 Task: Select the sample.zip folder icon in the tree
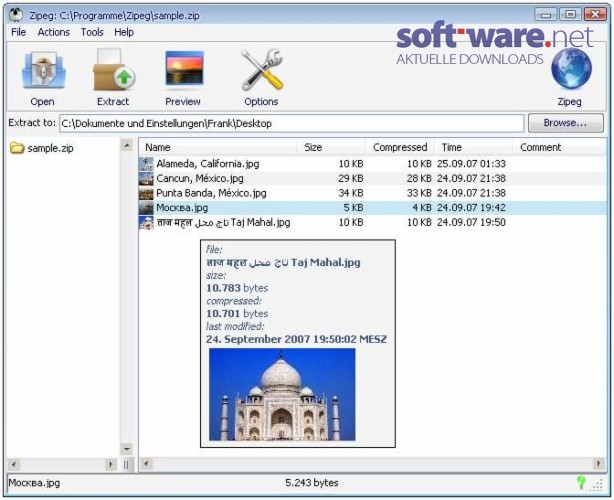(17, 148)
